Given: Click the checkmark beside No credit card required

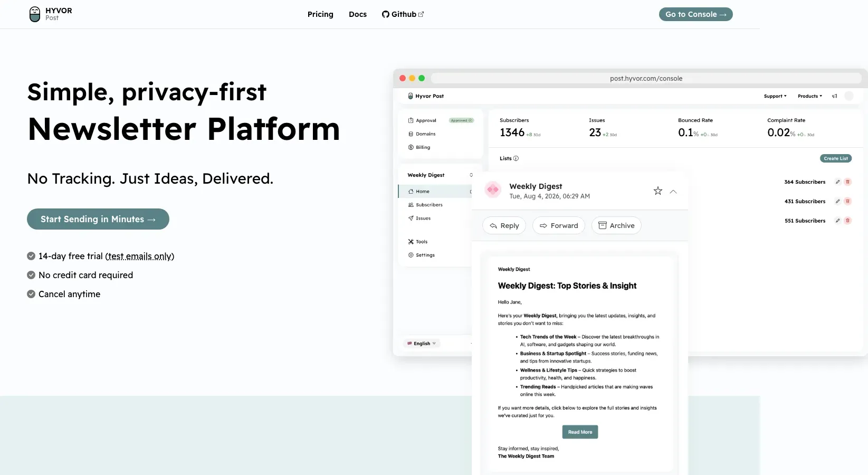Looking at the screenshot, I should click(x=31, y=275).
